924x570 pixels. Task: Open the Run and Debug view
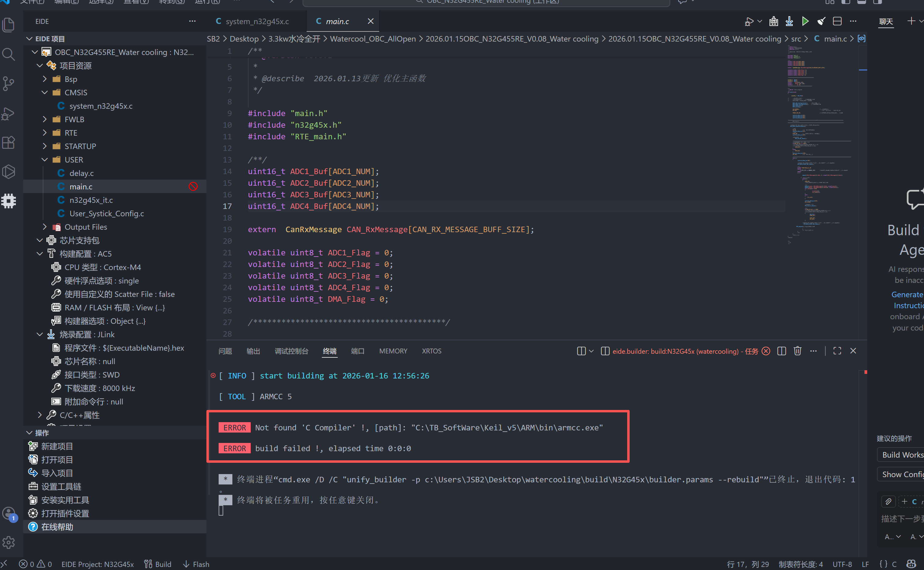[x=8, y=113]
